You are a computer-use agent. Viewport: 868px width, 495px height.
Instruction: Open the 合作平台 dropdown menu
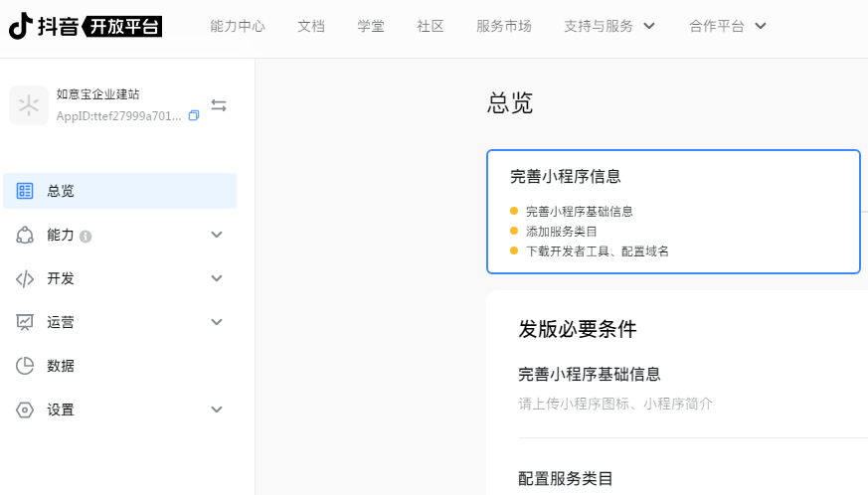point(728,26)
